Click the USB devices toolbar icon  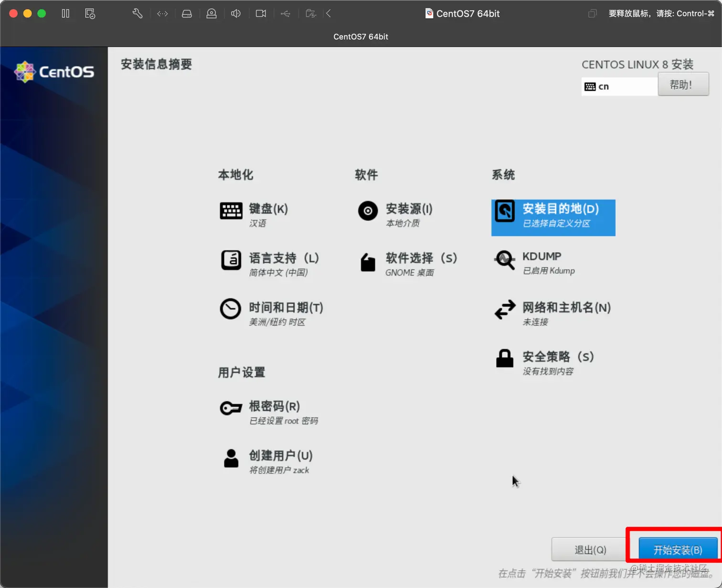(x=285, y=14)
